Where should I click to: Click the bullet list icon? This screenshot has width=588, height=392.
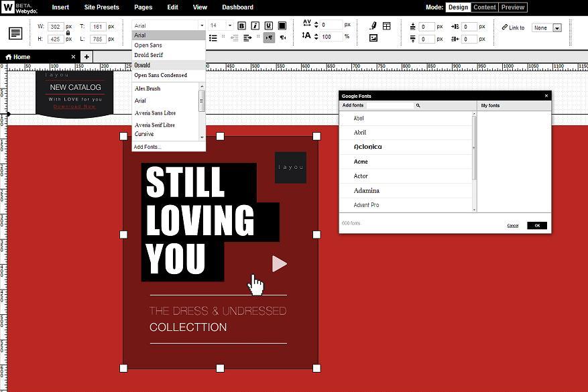pos(213,38)
